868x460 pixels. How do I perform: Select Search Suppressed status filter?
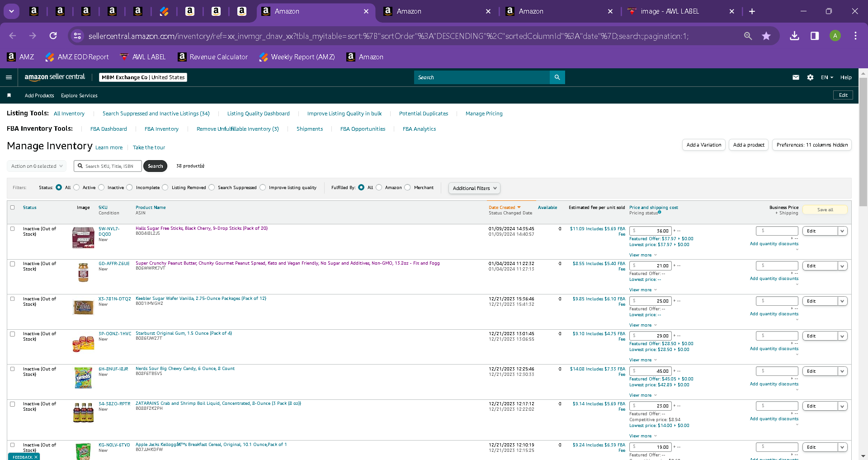(x=212, y=187)
